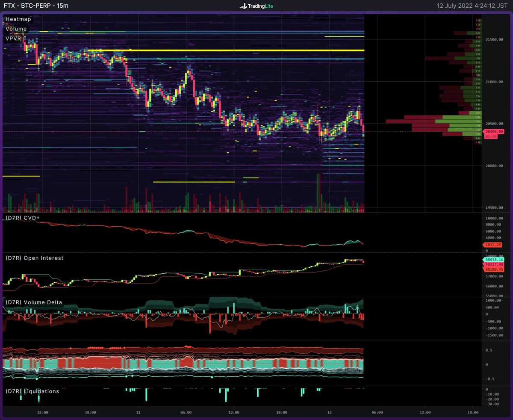Click the -1500.00 label on volume delta axis

coord(493,335)
